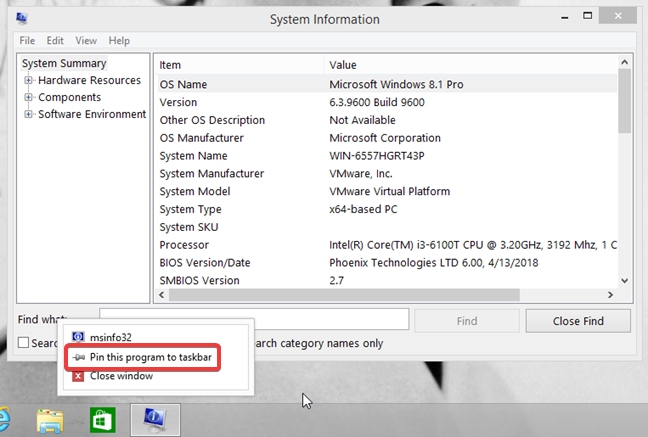648x437 pixels.
Task: Click the Close Find button
Action: 578,321
